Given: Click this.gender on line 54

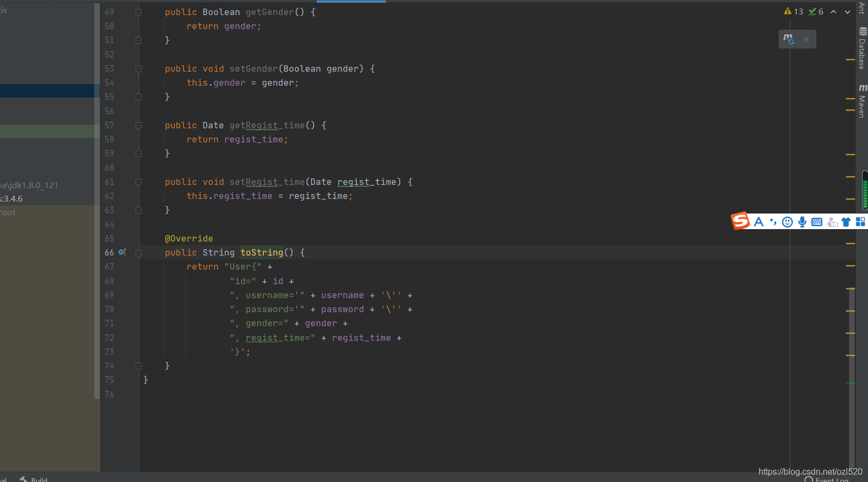Looking at the screenshot, I should click(216, 82).
